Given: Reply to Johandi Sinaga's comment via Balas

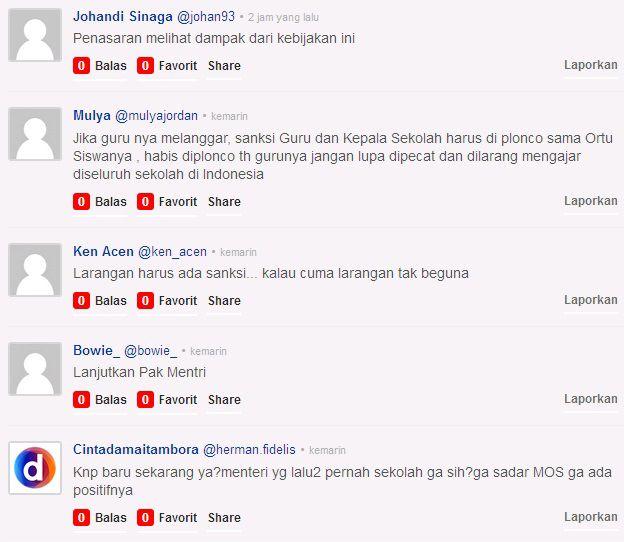Looking at the screenshot, I should [x=111, y=66].
